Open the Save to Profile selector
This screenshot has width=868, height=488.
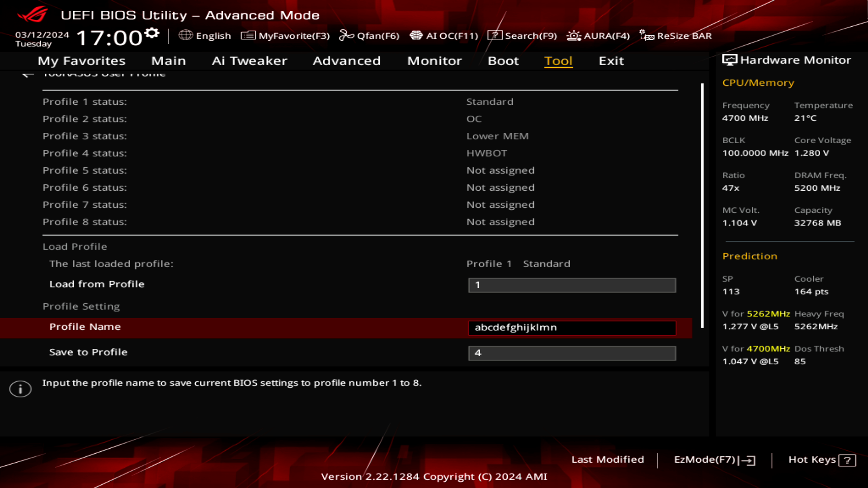click(x=572, y=353)
